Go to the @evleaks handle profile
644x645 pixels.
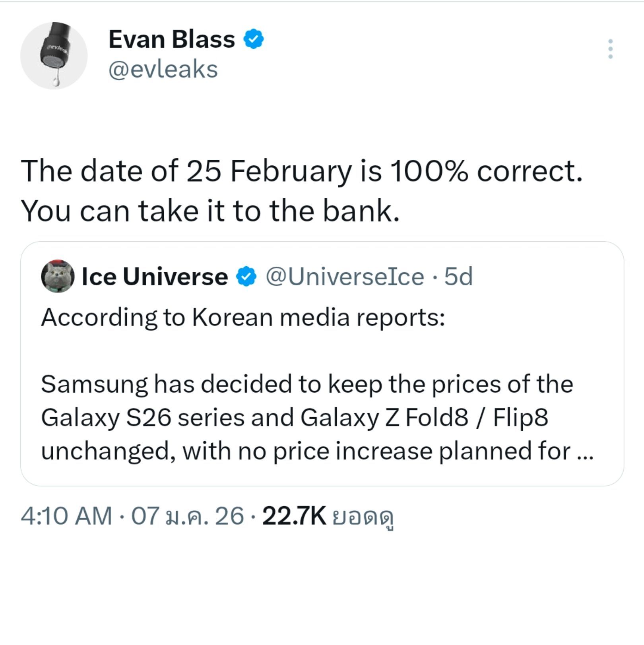pyautogui.click(x=163, y=70)
